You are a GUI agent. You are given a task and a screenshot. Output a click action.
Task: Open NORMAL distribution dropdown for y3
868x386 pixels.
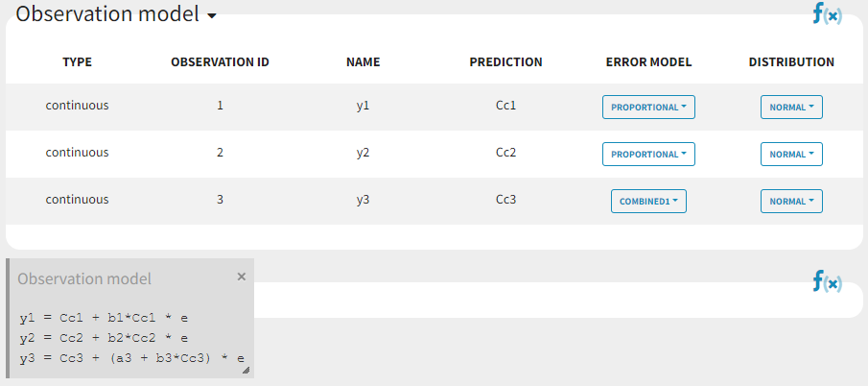791,201
